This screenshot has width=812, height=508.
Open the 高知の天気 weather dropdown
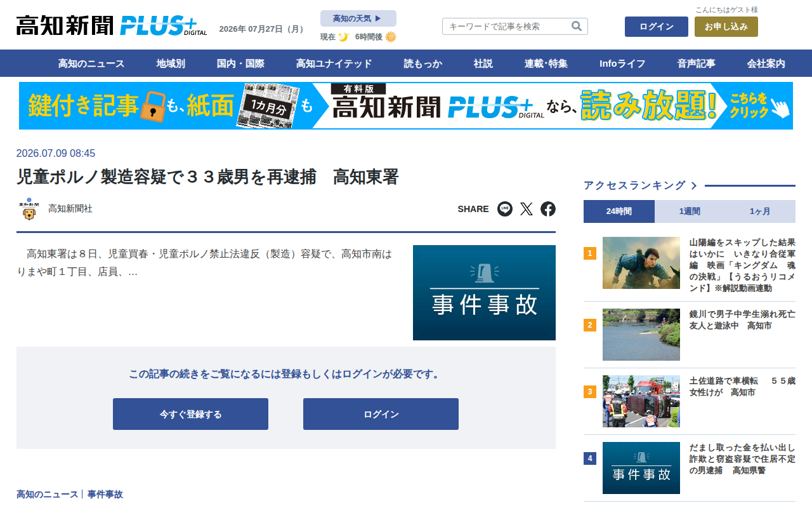coord(358,18)
